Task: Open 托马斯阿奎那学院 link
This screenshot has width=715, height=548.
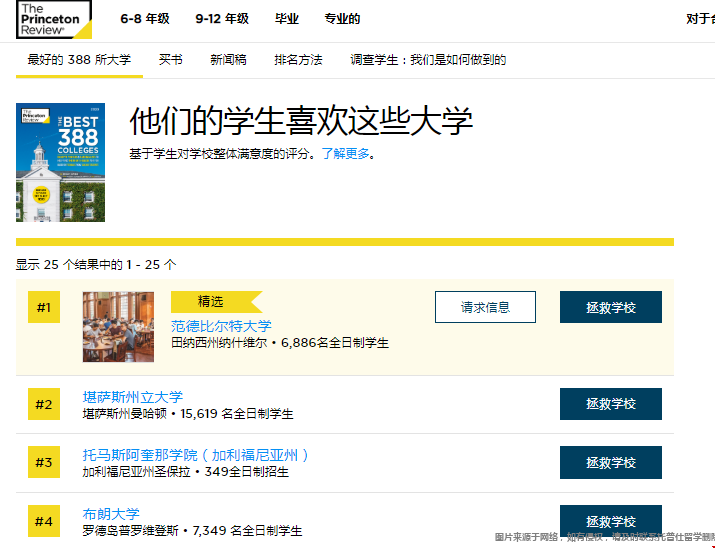Action: (196, 455)
